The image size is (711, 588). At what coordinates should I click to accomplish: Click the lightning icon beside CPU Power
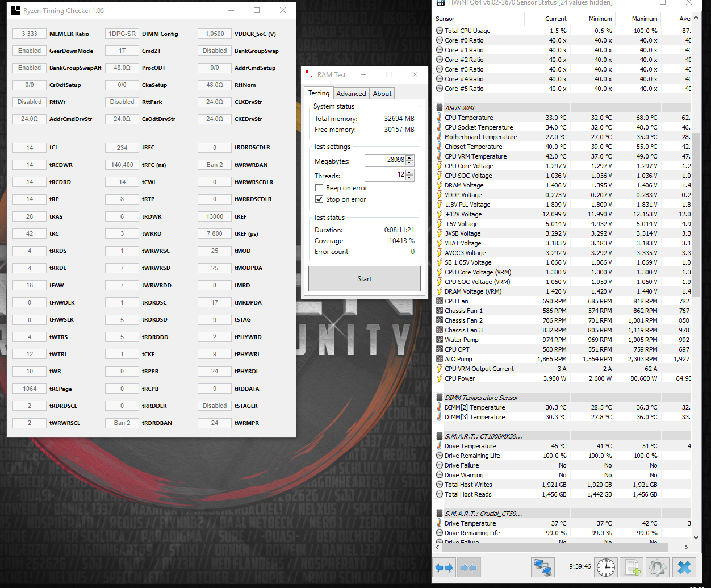(x=440, y=378)
